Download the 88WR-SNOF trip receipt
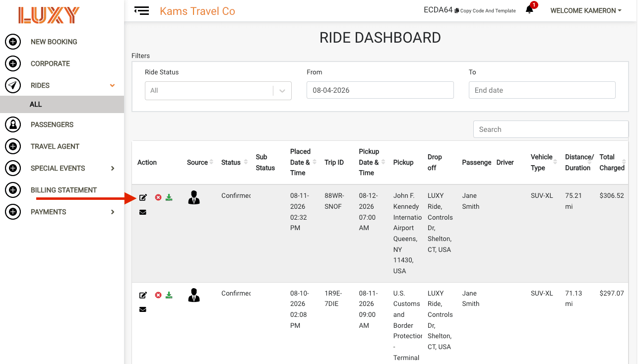 tap(169, 197)
